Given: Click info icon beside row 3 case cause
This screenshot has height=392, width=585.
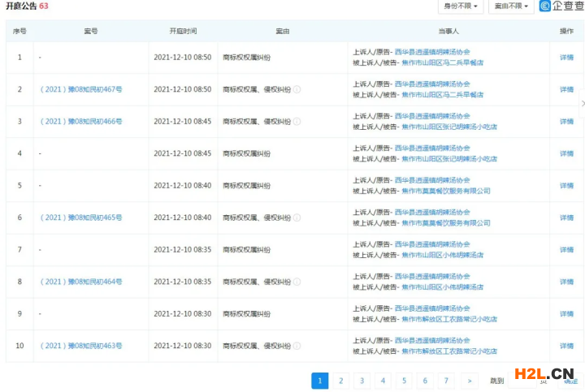Looking at the screenshot, I should point(297,122).
